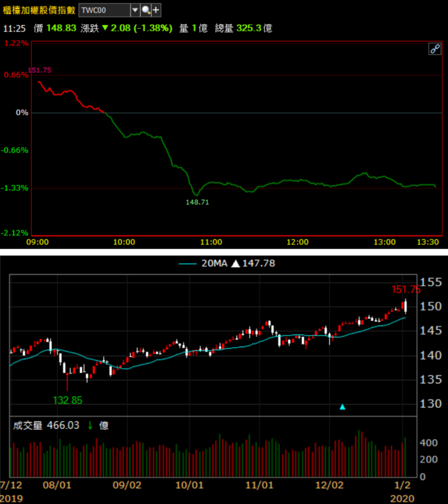Viewport: 448px width, 504px height.
Task: Click the volume value 466.03
Action: pos(63,426)
